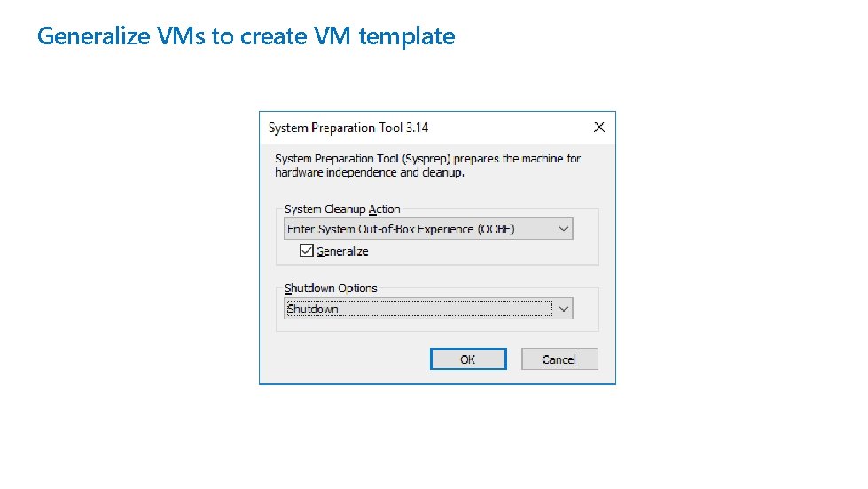This screenshot has height=489, width=868.
Task: Select the slide title Generalize VMs heading
Action: [x=246, y=36]
